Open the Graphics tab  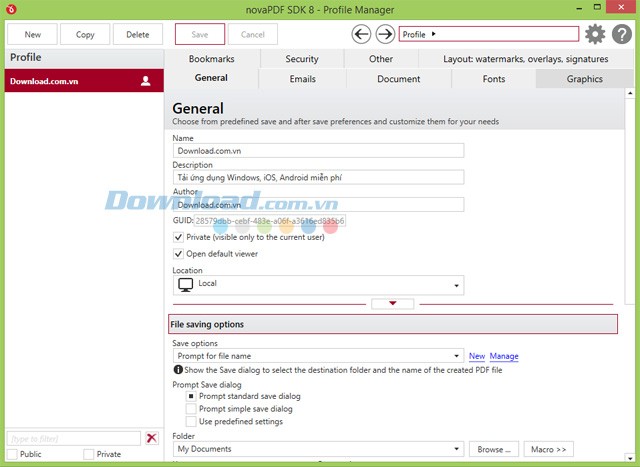584,79
